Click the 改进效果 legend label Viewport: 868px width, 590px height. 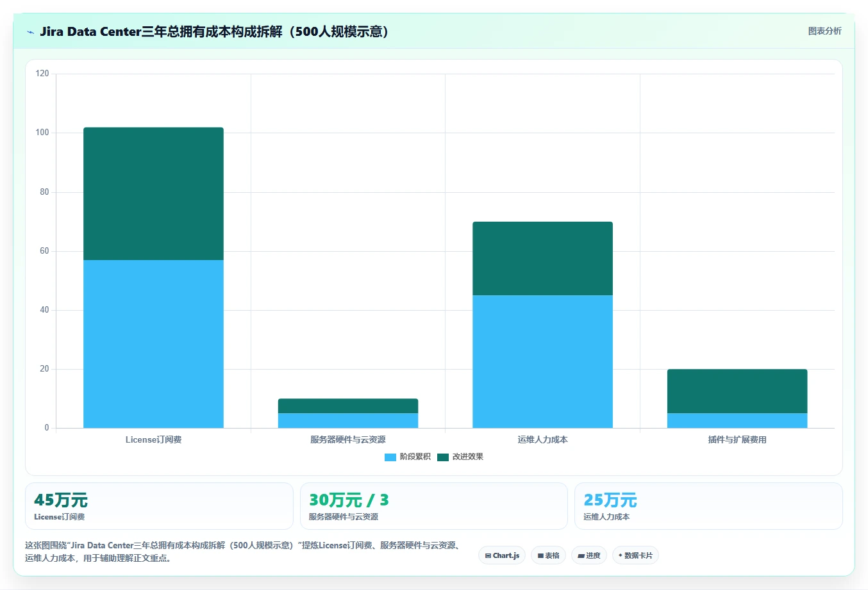(468, 457)
